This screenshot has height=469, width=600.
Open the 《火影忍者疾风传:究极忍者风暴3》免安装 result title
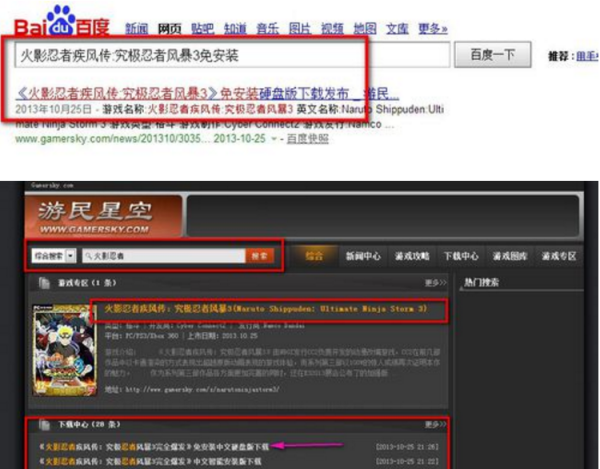207,93
